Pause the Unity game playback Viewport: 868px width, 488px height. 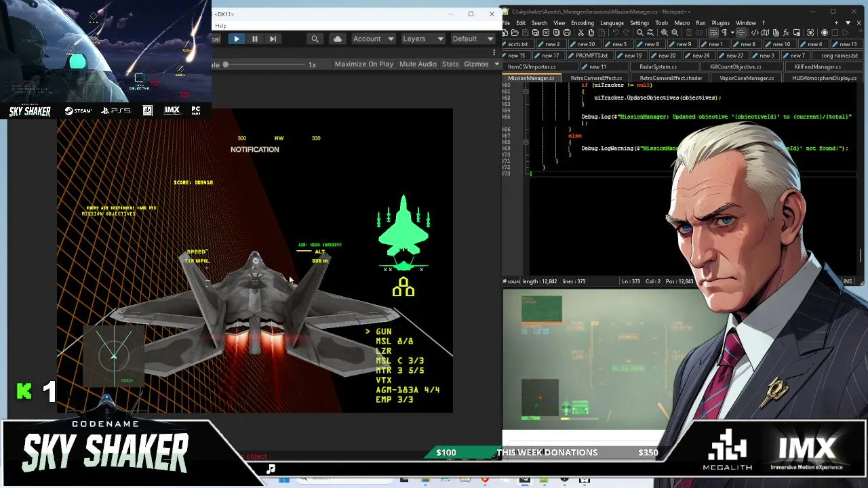[254, 39]
